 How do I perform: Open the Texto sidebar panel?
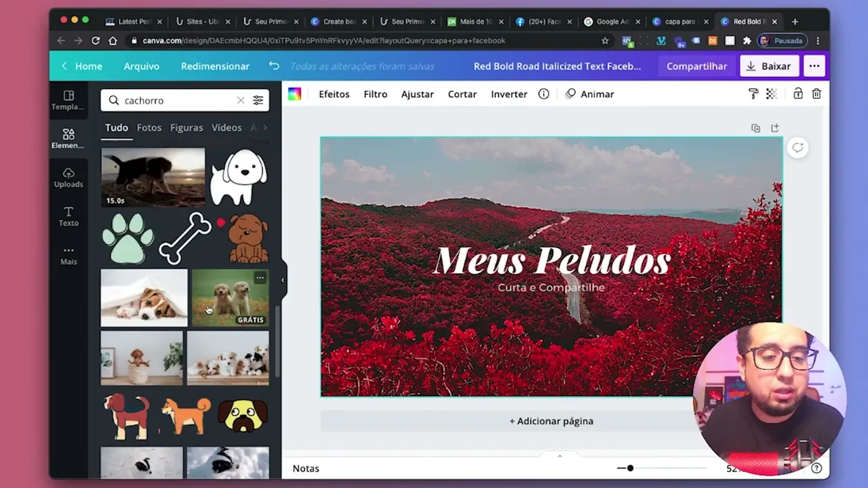(x=68, y=216)
